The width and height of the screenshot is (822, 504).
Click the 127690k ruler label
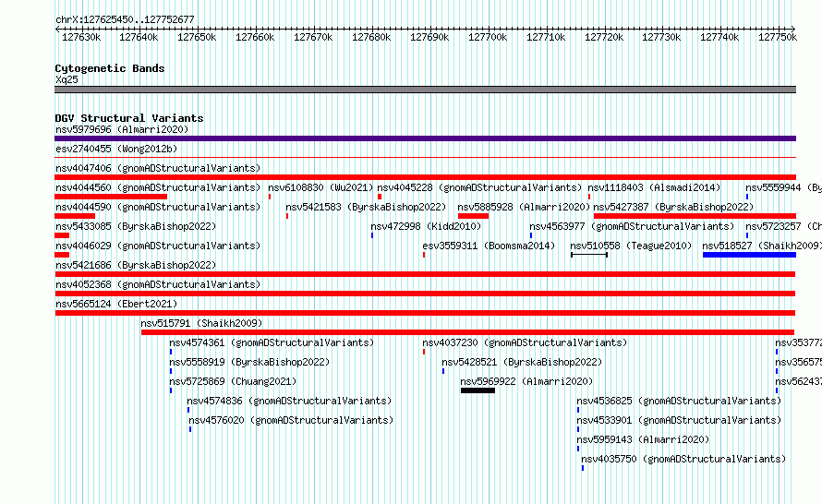pos(429,37)
